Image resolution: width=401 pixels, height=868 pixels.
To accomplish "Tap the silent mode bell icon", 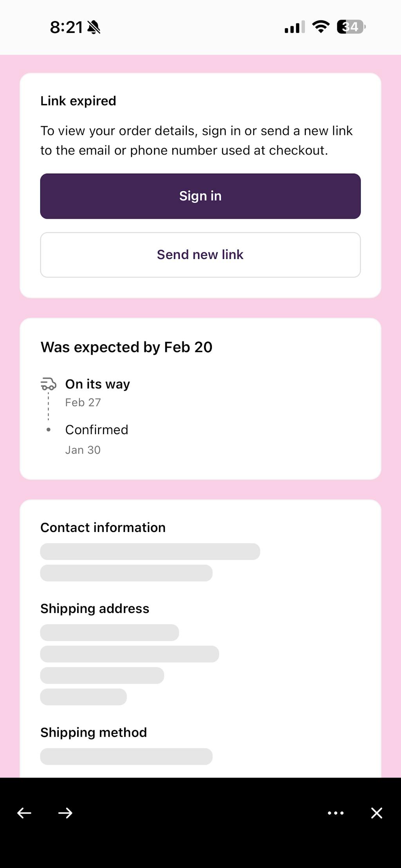I will tap(94, 27).
